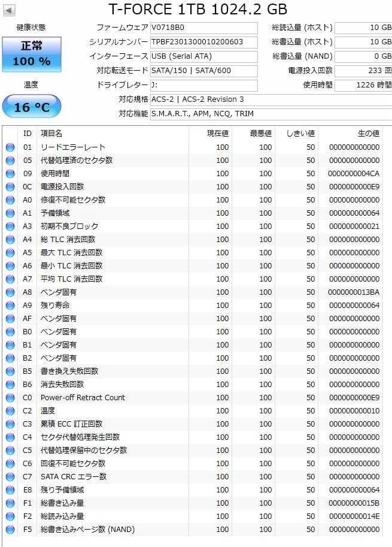This screenshot has height=547, width=392.
Task: Click the status orb for 代替処理済のセクタ数 row
Action: 10,161
